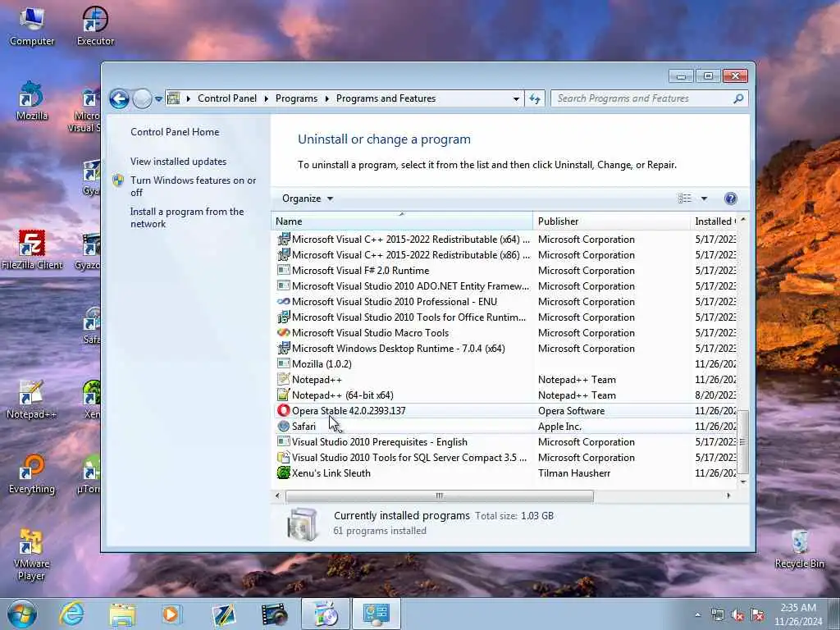Click the Refresh button beside address bar
This screenshot has height=630, width=840.
(x=535, y=98)
